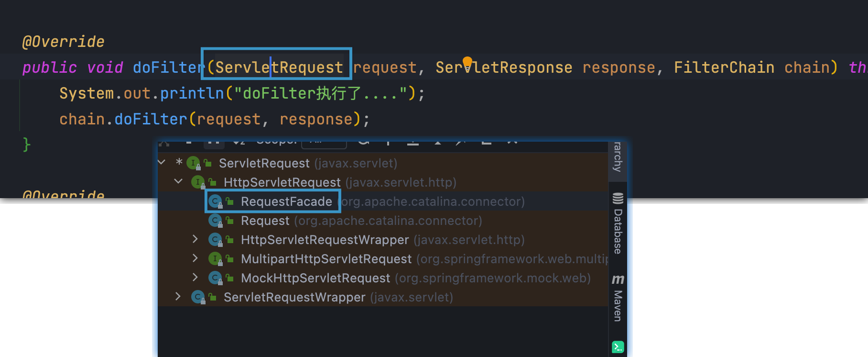Collapse the ServletRequest root node
868x357 pixels.
pyautogui.click(x=162, y=162)
